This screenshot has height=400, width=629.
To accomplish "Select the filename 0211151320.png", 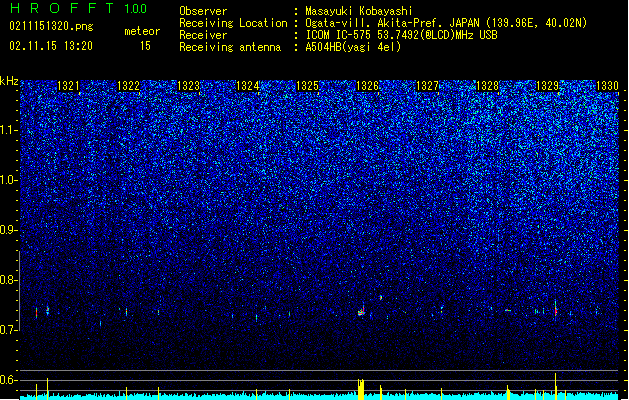I will click(x=51, y=26).
